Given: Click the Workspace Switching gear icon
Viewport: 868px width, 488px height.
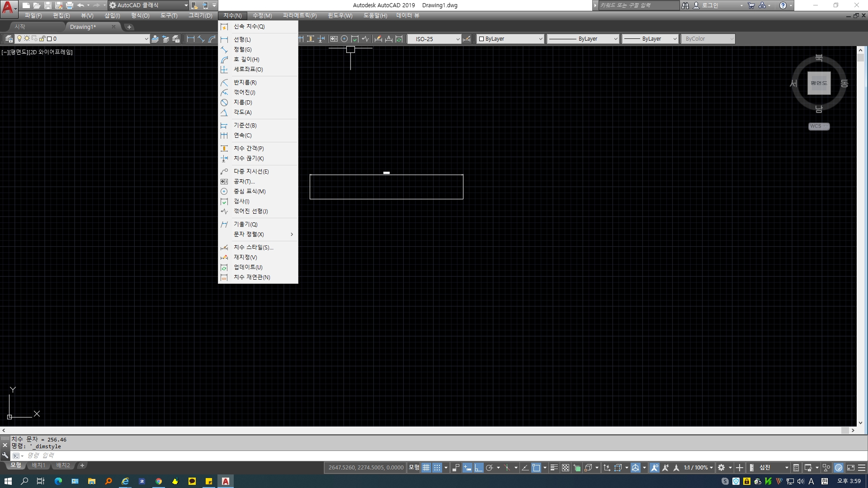Looking at the screenshot, I should (x=722, y=468).
